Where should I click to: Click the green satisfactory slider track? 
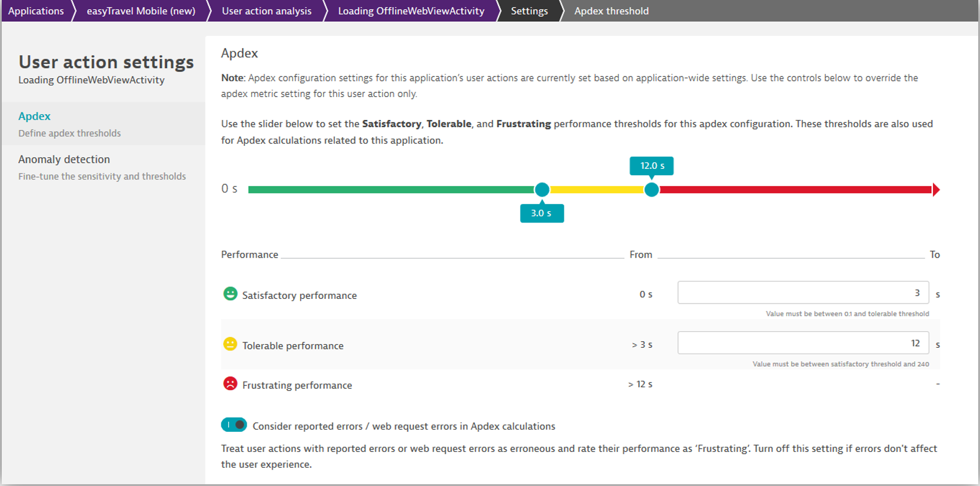391,189
